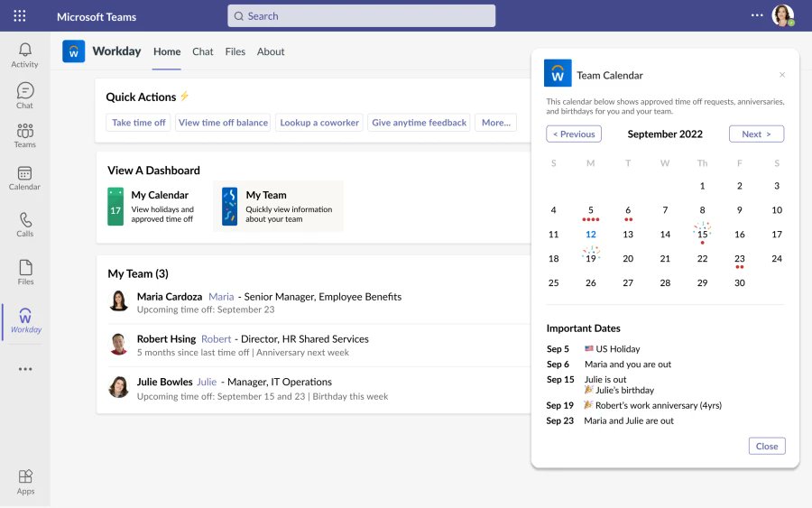Select September 23 on the calendar
812x508 pixels.
[x=740, y=260]
